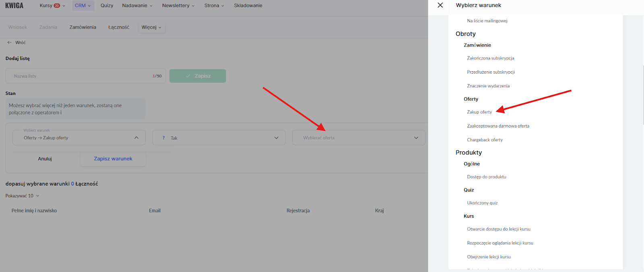Click the KWIGA logo
Screen dimensions: 644x272
(x=14, y=6)
